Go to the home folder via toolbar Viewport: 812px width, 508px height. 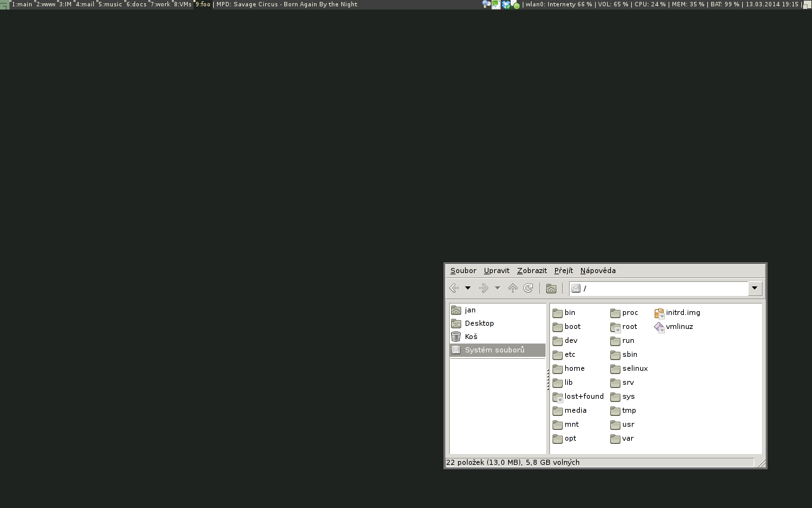pos(551,288)
